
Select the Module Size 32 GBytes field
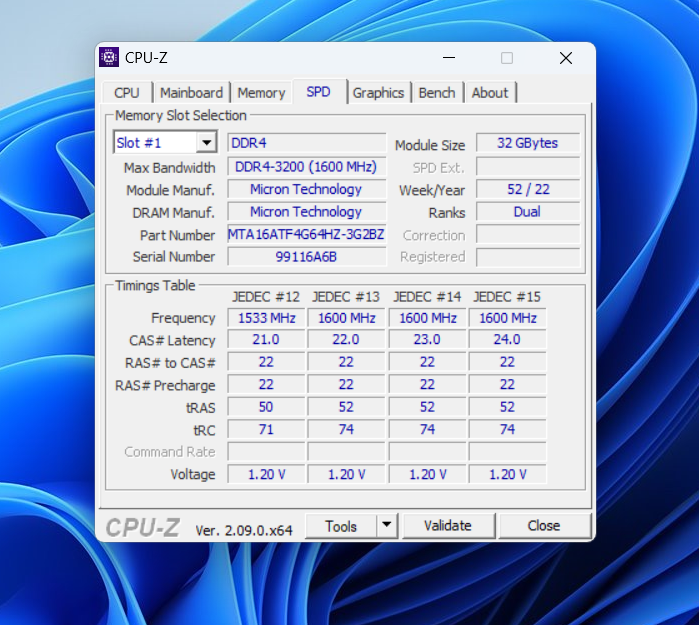tap(527, 143)
